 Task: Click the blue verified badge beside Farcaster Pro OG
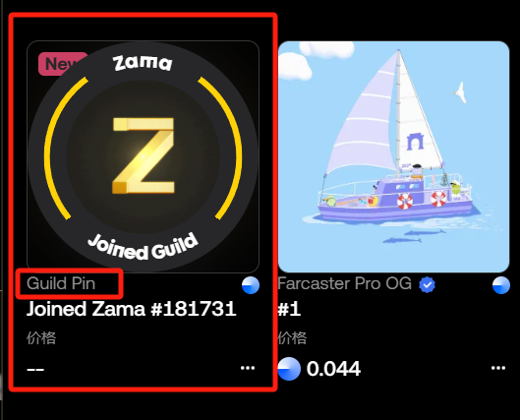coord(428,284)
